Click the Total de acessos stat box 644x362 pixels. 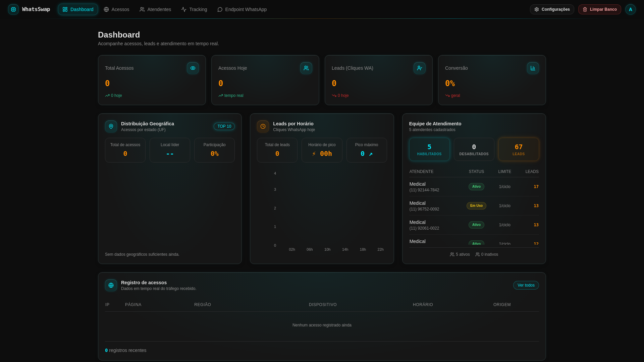(x=125, y=150)
